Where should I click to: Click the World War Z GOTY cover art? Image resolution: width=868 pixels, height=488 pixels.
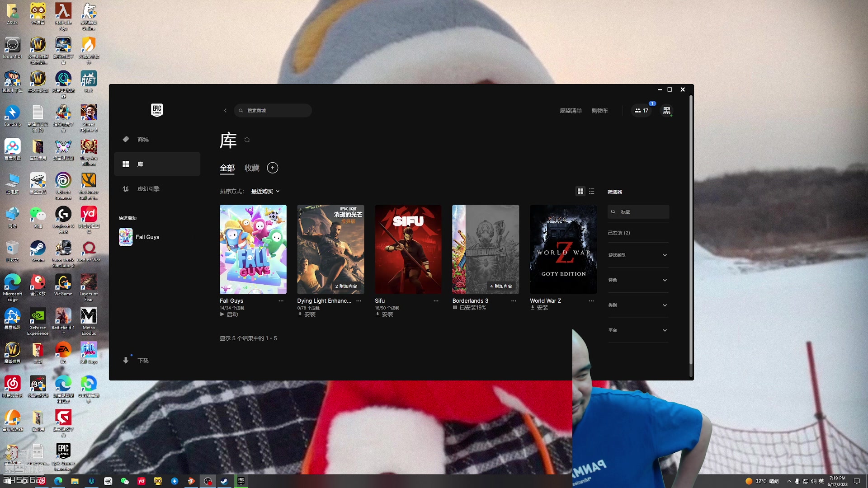click(x=563, y=249)
